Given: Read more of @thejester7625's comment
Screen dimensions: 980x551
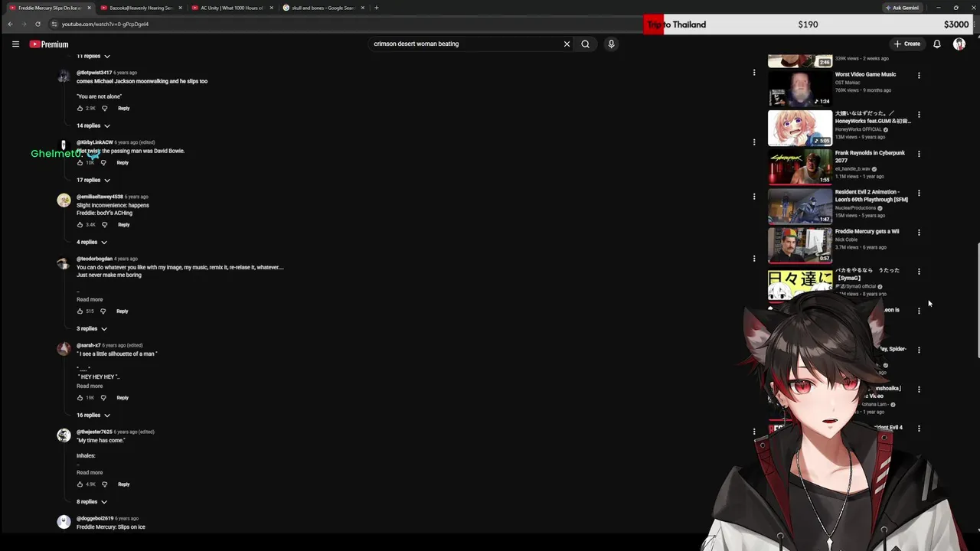Looking at the screenshot, I should 90,472.
